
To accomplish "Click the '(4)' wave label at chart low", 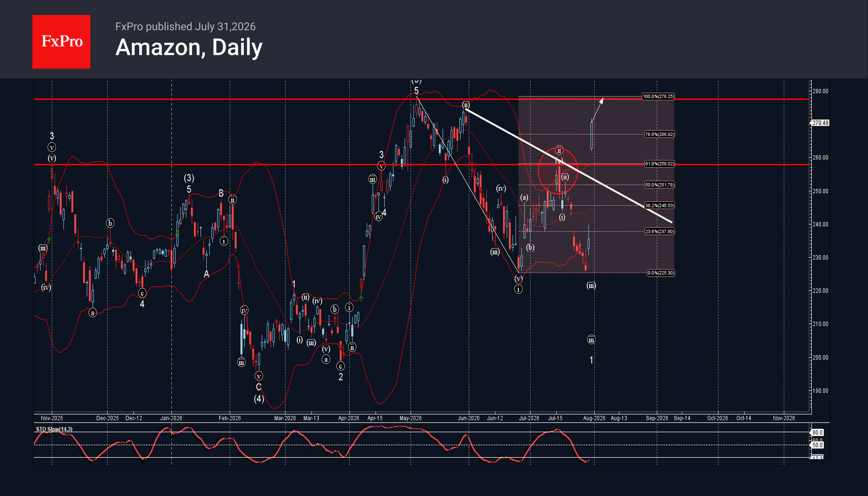I will pos(259,399).
